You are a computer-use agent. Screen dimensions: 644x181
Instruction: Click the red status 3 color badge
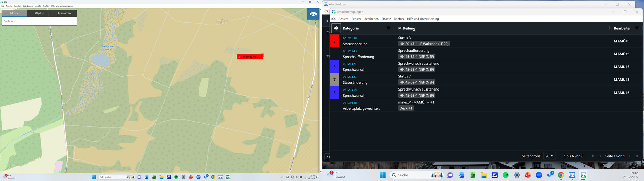[x=334, y=41]
